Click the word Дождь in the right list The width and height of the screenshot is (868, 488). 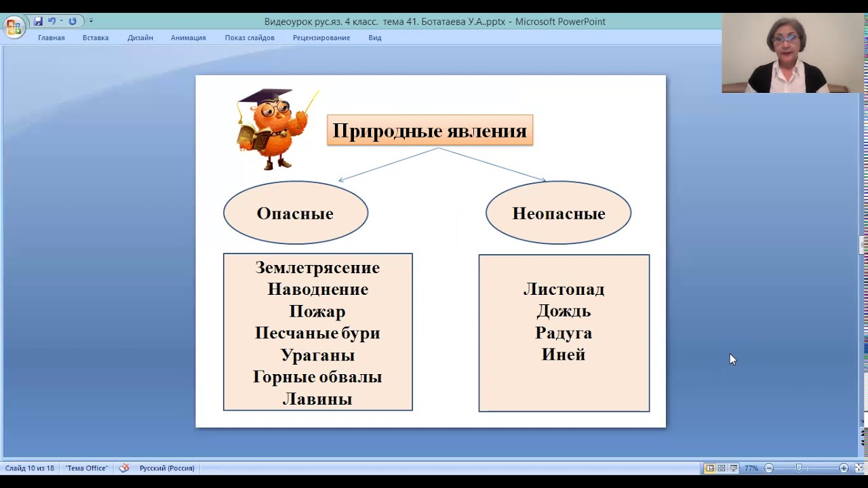click(x=564, y=311)
